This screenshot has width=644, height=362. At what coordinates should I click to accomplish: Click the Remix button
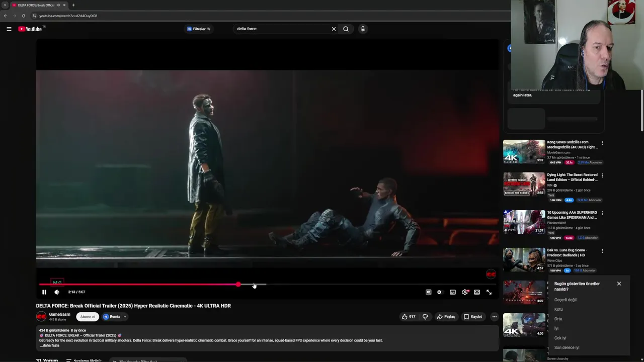coord(112,317)
